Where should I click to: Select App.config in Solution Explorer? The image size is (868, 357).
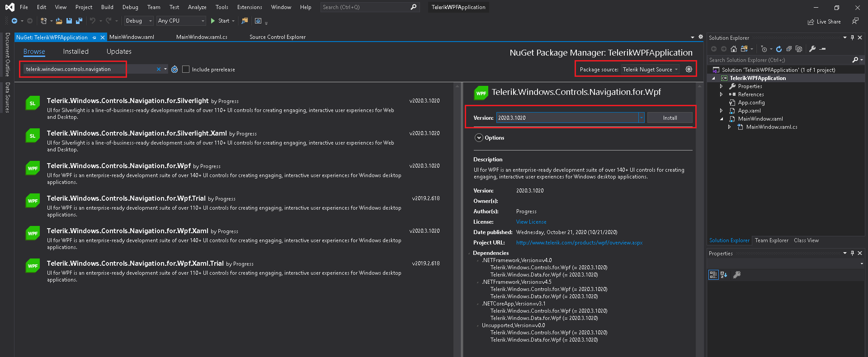751,103
